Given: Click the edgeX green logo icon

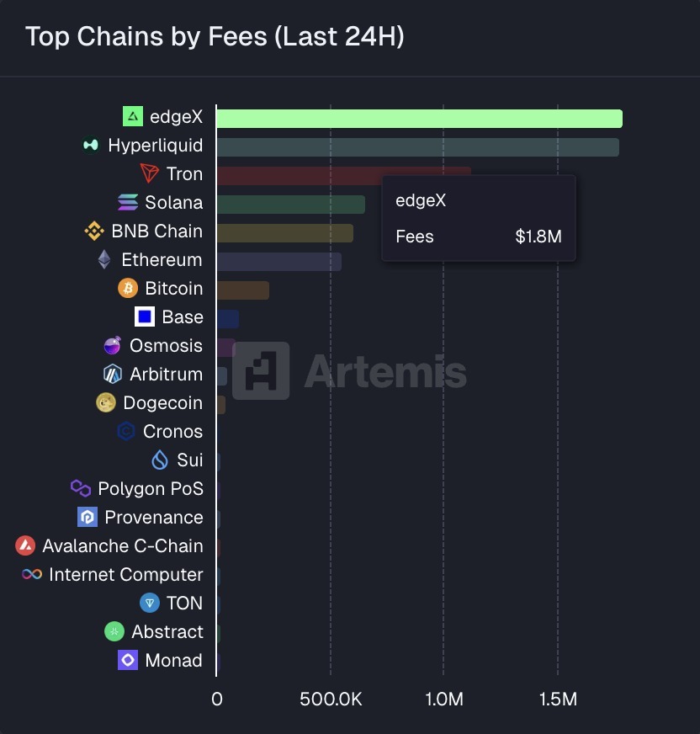Looking at the screenshot, I should (133, 116).
